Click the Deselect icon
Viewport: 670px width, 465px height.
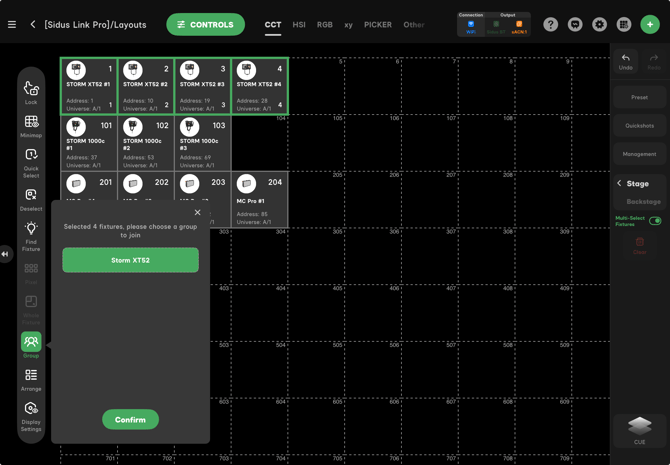point(31,198)
